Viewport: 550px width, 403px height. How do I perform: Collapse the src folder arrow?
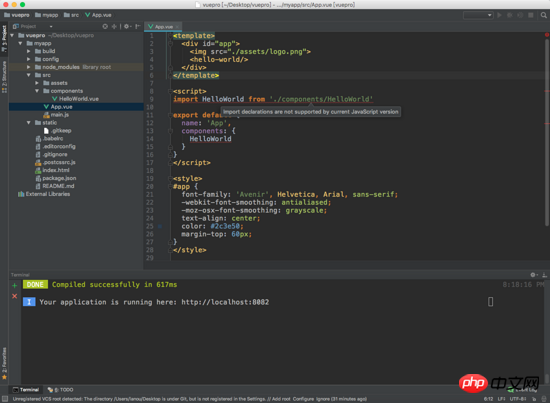pyautogui.click(x=29, y=75)
